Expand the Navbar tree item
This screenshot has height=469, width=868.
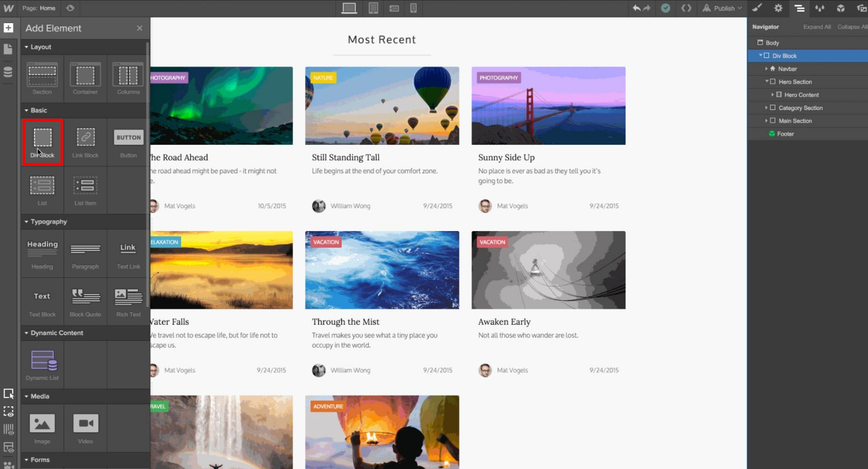pos(766,69)
